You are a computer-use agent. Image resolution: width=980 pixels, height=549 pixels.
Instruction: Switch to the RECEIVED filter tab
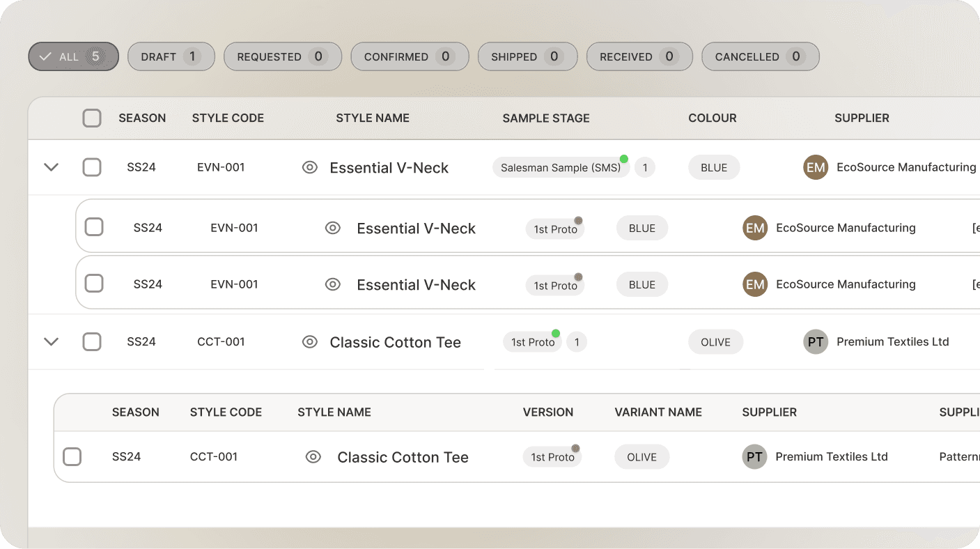coord(639,56)
